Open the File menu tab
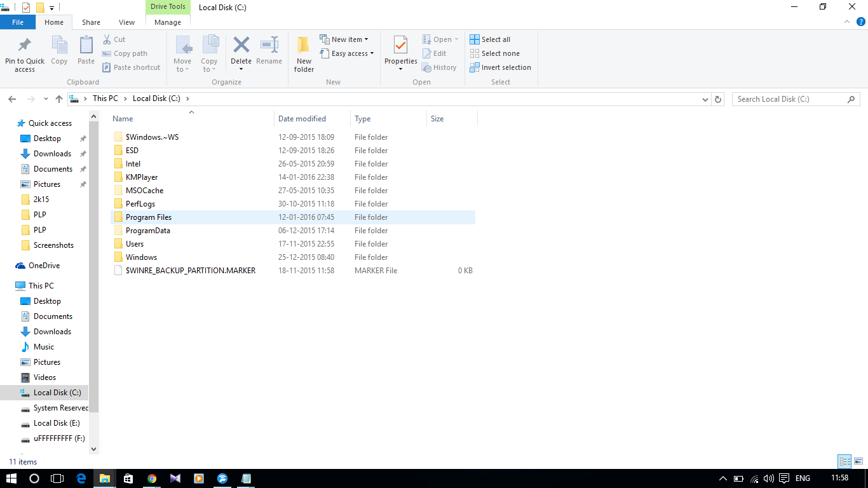 pyautogui.click(x=18, y=22)
